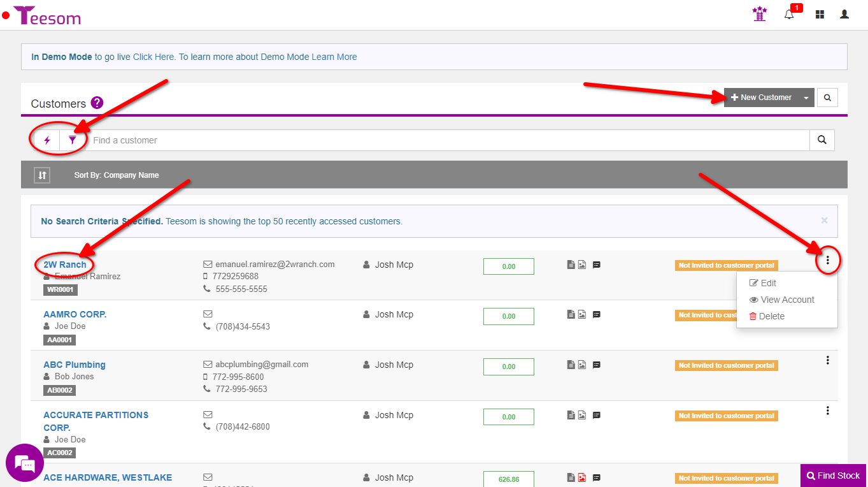
Task: Click phone number (708)442-6800
Action: [243, 426]
